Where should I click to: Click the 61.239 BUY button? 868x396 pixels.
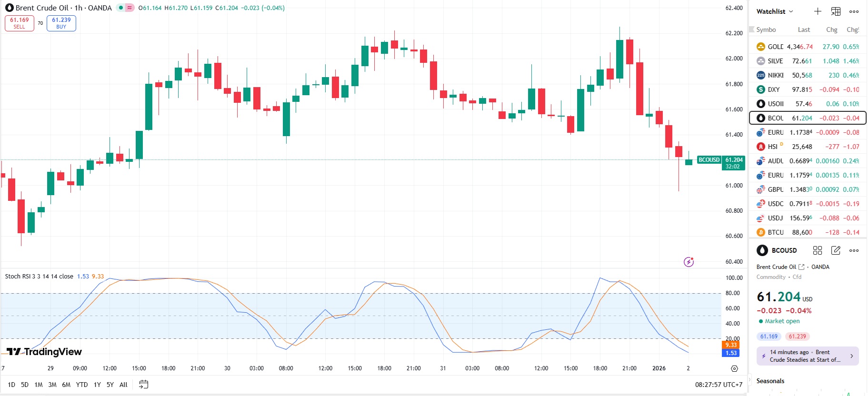pos(61,23)
